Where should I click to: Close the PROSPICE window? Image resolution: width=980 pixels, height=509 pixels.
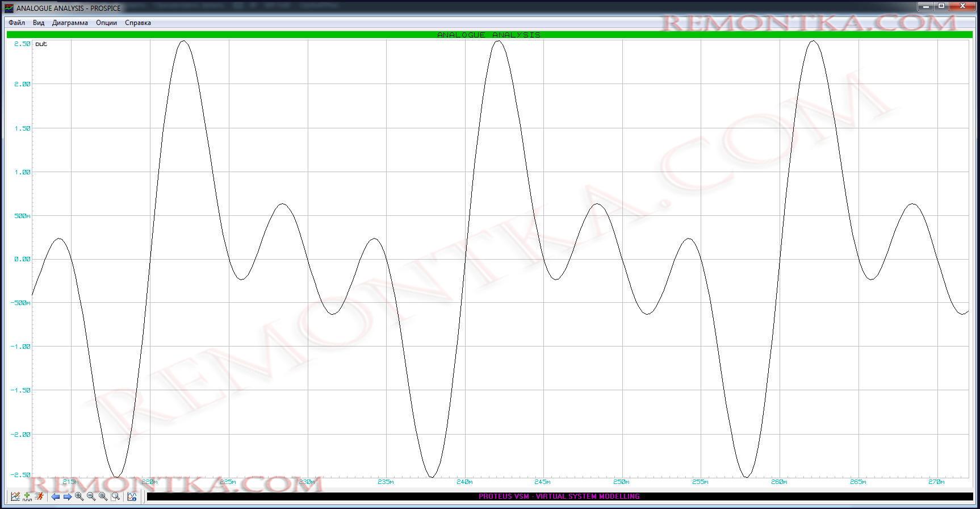tap(962, 6)
